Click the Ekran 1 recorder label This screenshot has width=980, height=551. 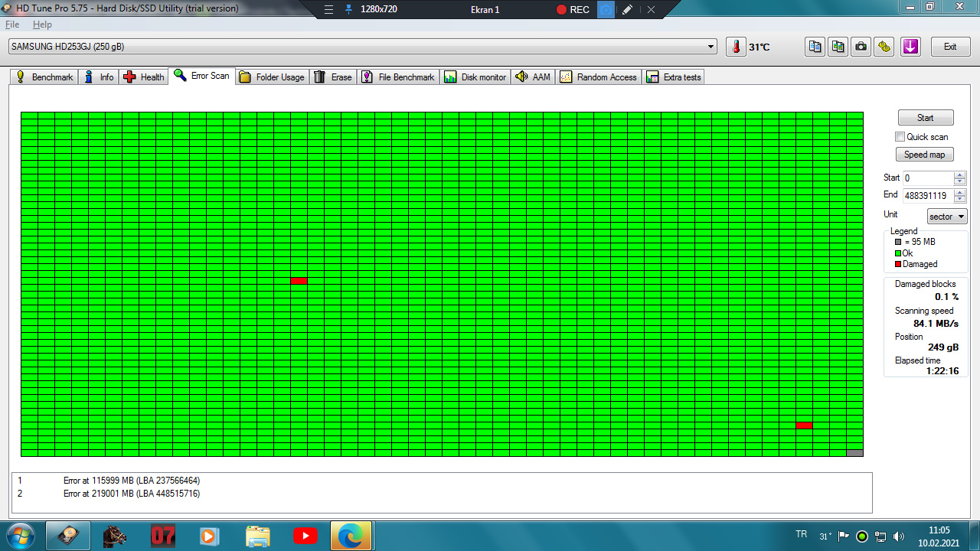(485, 10)
